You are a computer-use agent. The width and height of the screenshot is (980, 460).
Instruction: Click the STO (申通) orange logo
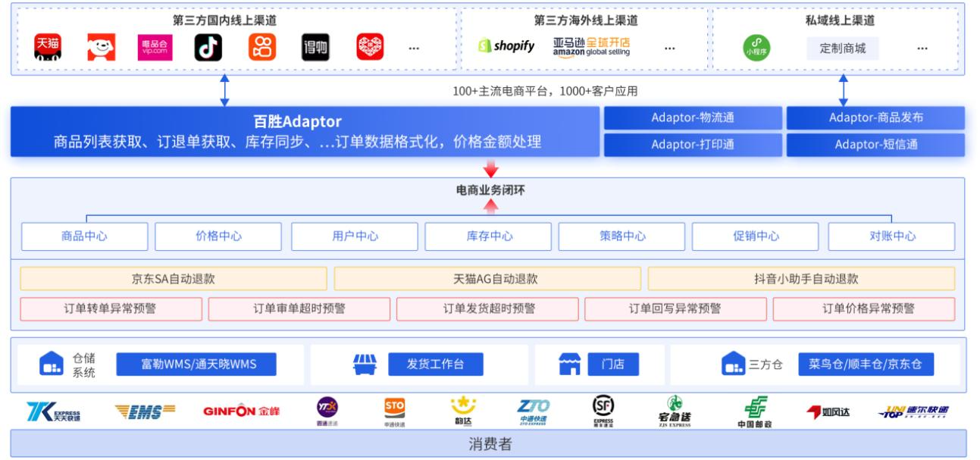(x=394, y=412)
